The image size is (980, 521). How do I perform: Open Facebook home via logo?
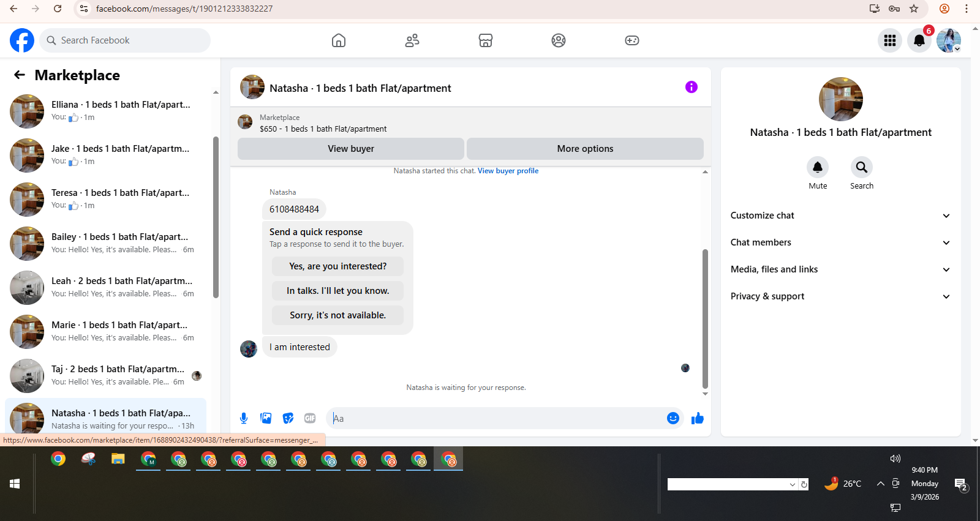click(22, 40)
